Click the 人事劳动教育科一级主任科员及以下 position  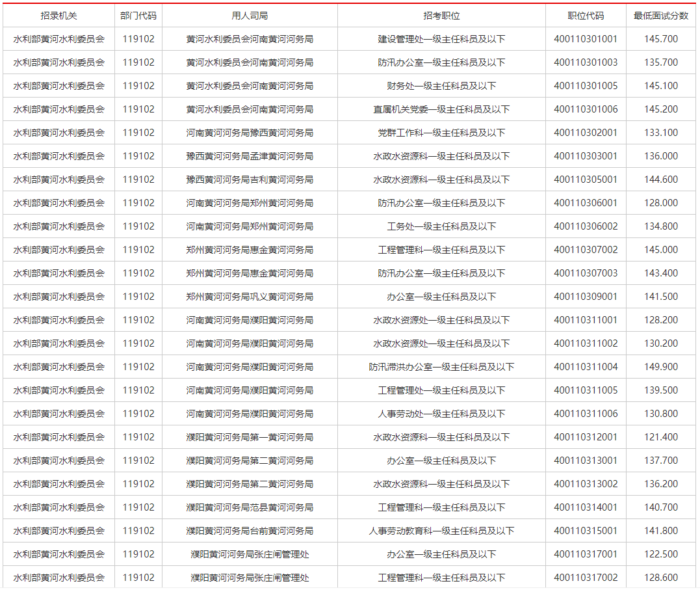[x=441, y=531]
